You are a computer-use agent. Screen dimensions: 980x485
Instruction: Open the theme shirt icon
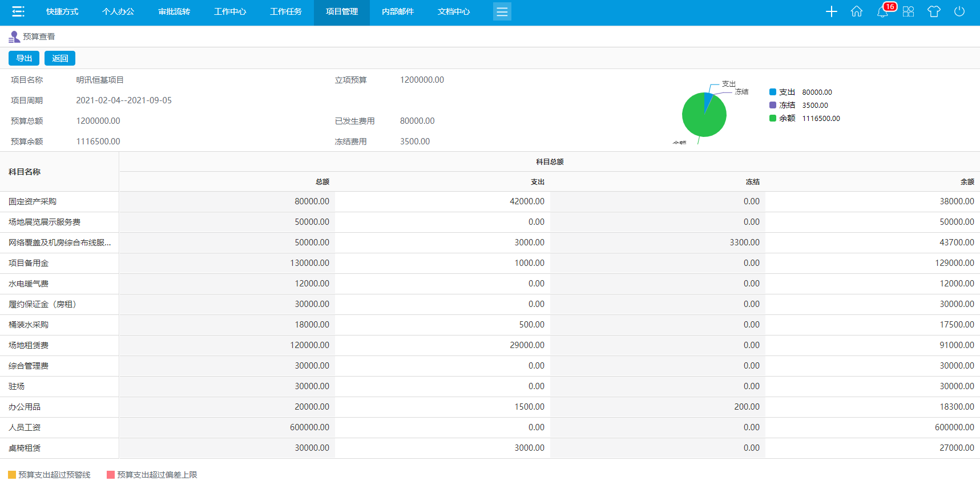click(934, 11)
